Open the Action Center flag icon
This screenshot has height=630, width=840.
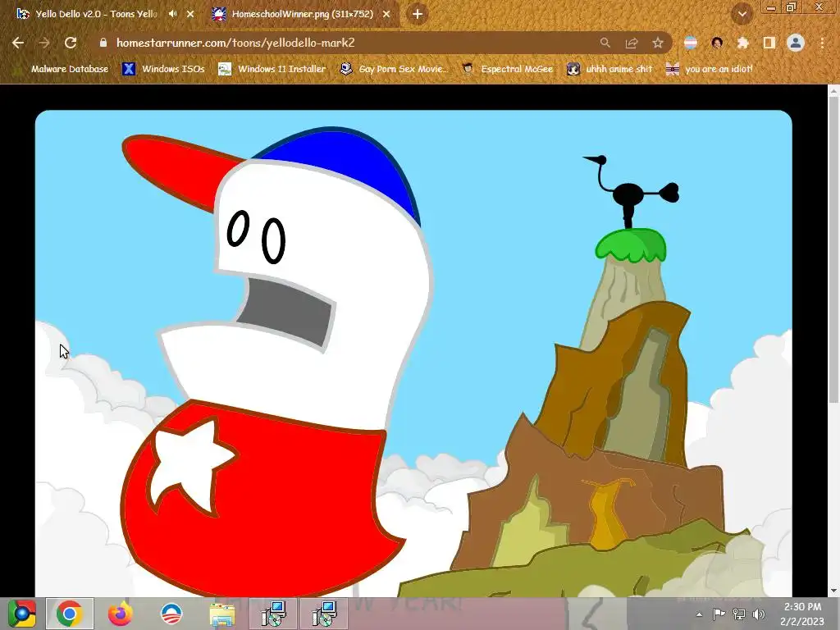tap(719, 614)
